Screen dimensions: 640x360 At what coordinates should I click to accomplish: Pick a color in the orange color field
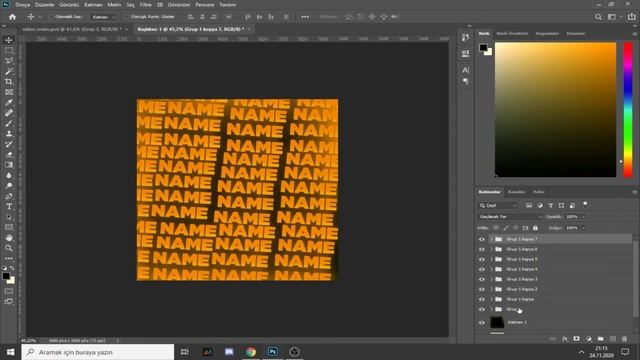[556, 109]
